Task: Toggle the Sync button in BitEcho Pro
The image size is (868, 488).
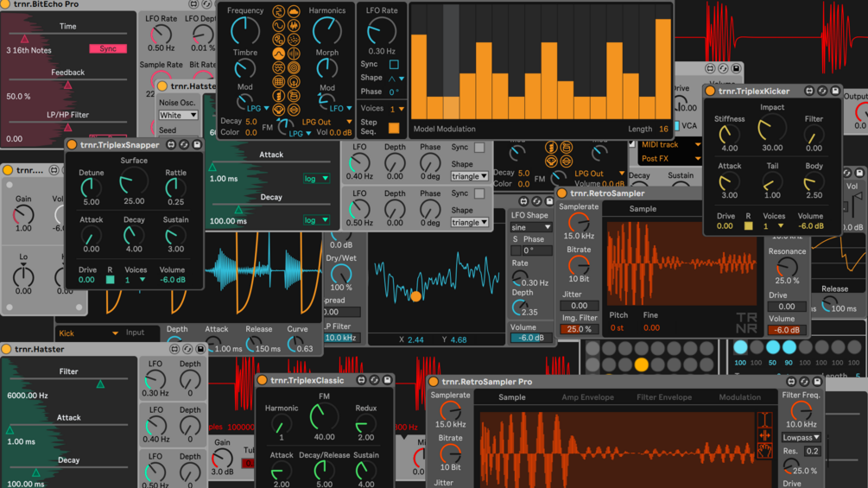Action: [x=108, y=48]
